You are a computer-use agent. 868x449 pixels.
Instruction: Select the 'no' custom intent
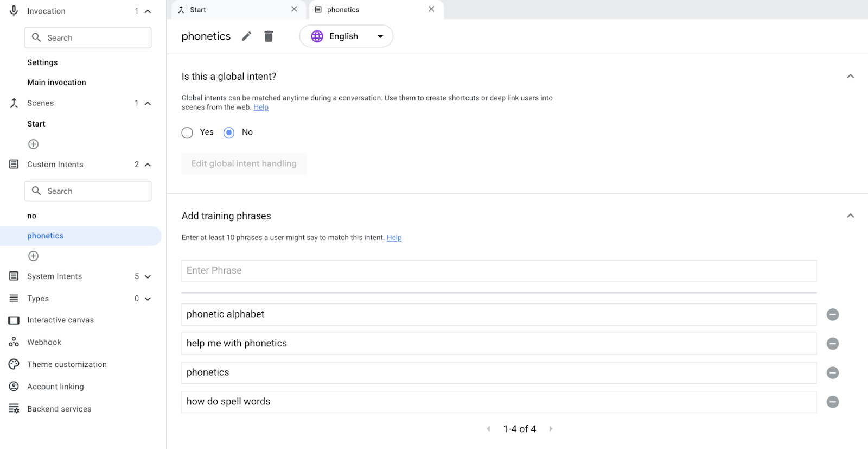click(32, 216)
